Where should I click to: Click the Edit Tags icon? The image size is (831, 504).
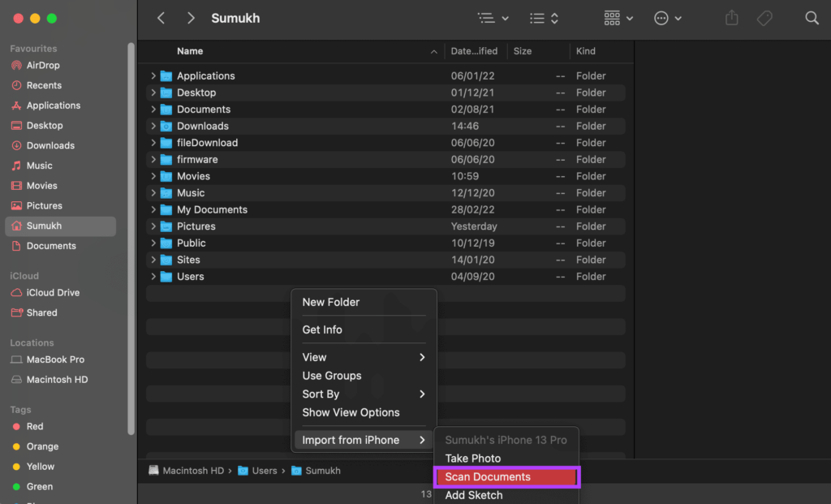pyautogui.click(x=764, y=18)
